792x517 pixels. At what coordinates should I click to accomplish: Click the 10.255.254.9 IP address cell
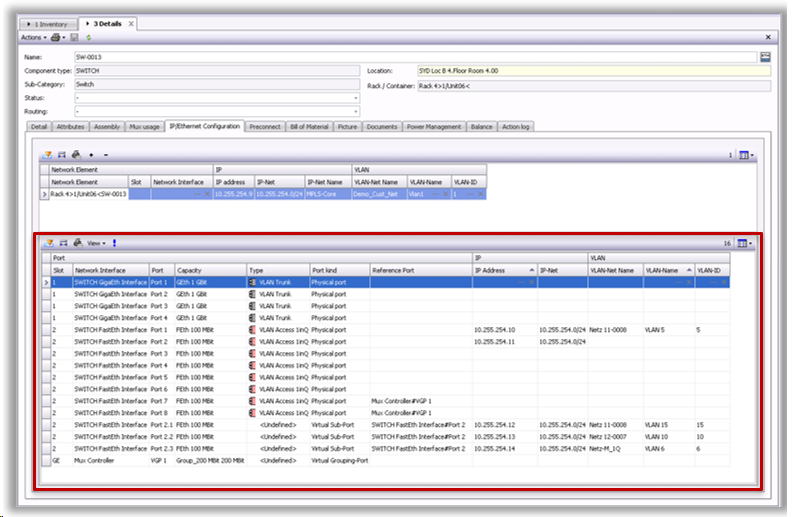(234, 194)
